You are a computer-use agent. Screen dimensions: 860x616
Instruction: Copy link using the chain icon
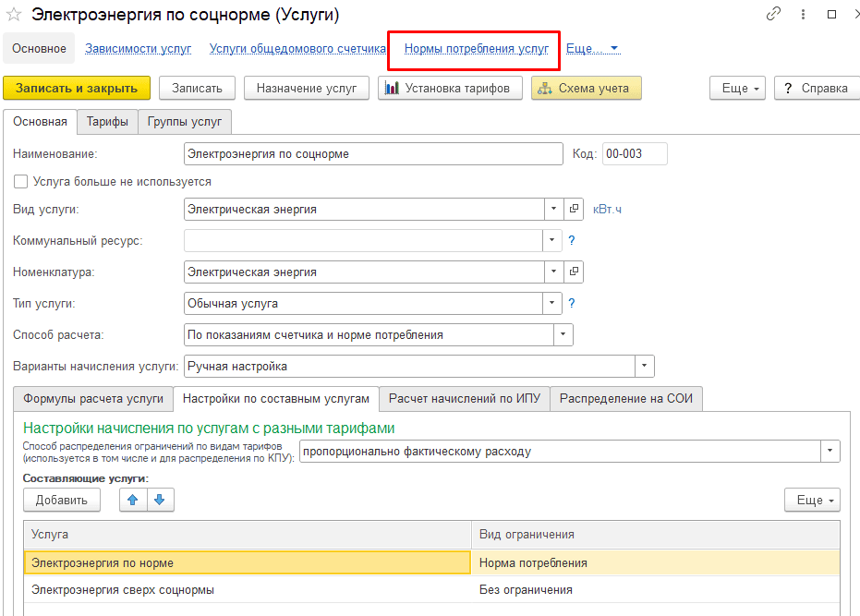[773, 14]
